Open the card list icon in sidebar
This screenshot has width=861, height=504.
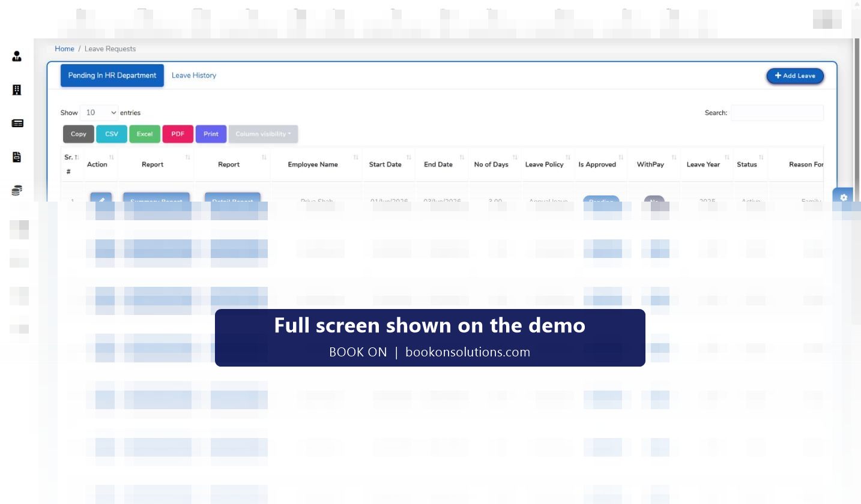coord(17,123)
